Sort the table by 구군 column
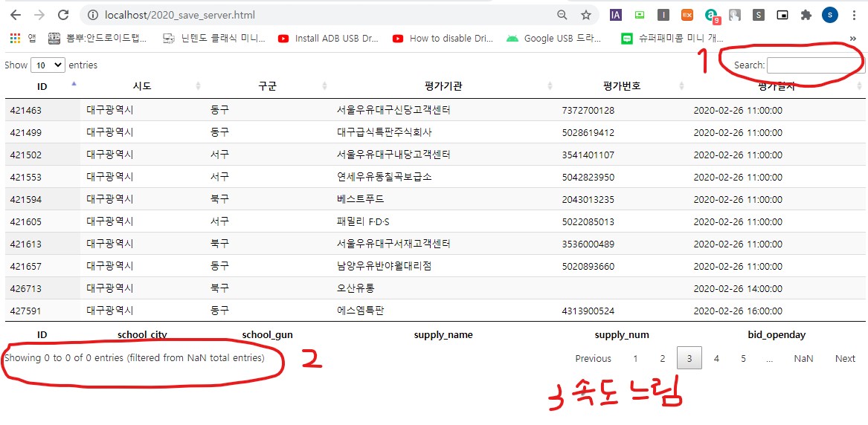 [x=267, y=86]
